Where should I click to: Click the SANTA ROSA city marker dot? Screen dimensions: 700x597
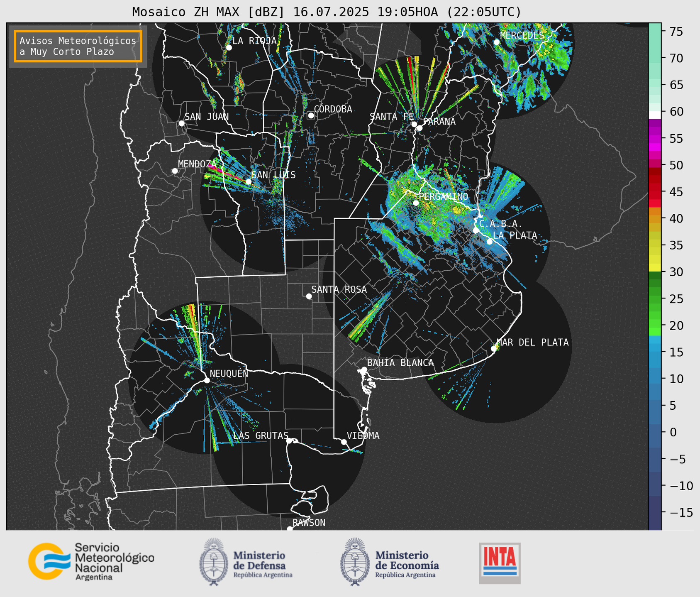pyautogui.click(x=309, y=296)
